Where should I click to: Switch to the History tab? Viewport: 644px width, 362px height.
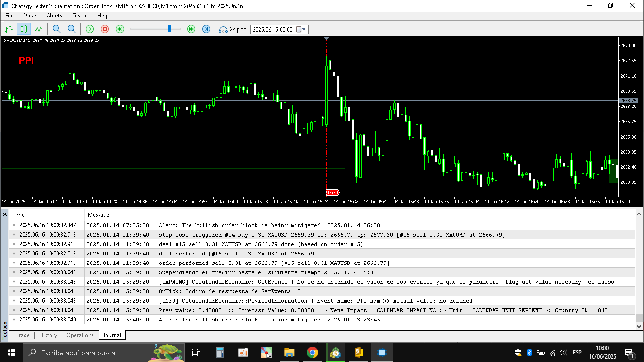click(48, 335)
